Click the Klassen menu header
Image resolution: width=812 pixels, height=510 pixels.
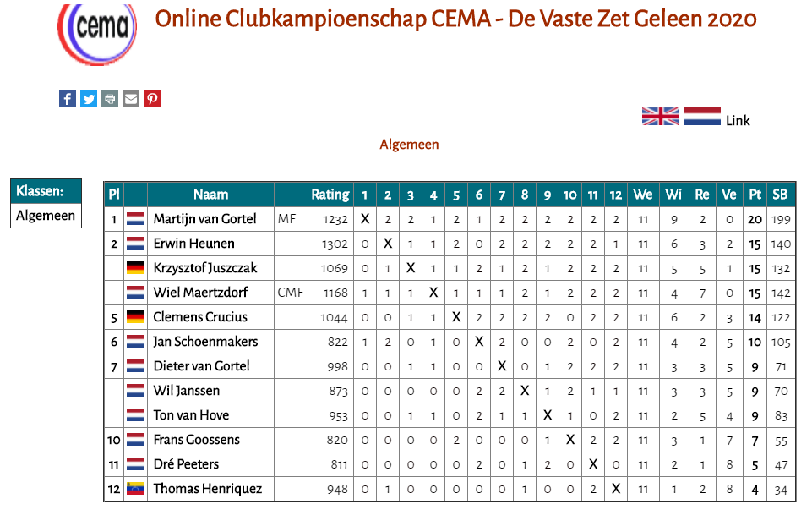[x=46, y=191]
